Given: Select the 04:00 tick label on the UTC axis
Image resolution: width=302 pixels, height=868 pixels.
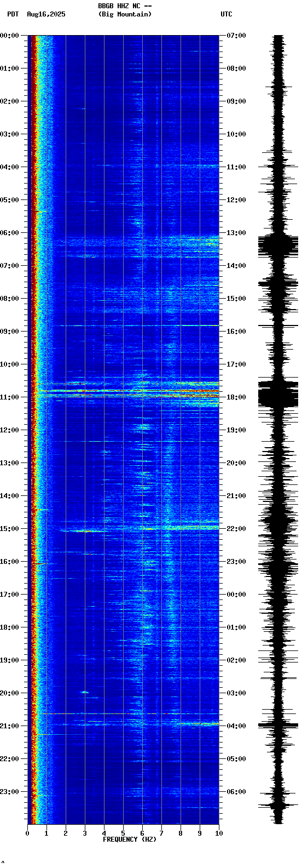Looking at the screenshot, I should [236, 726].
